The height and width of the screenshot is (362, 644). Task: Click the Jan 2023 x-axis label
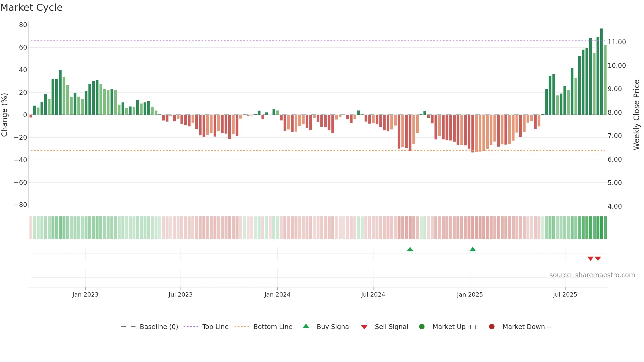[85, 295]
